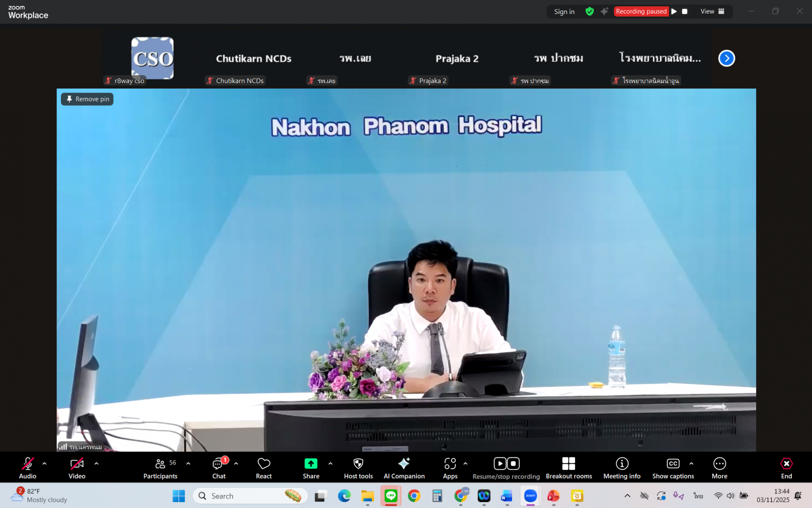Open the View layout menu
The image size is (812, 508).
click(712, 11)
